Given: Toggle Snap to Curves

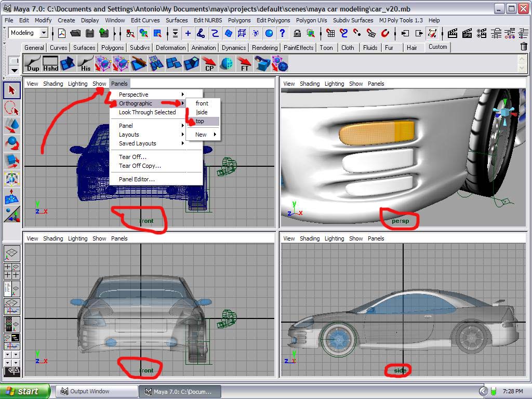Looking at the screenshot, I should click(344, 33).
